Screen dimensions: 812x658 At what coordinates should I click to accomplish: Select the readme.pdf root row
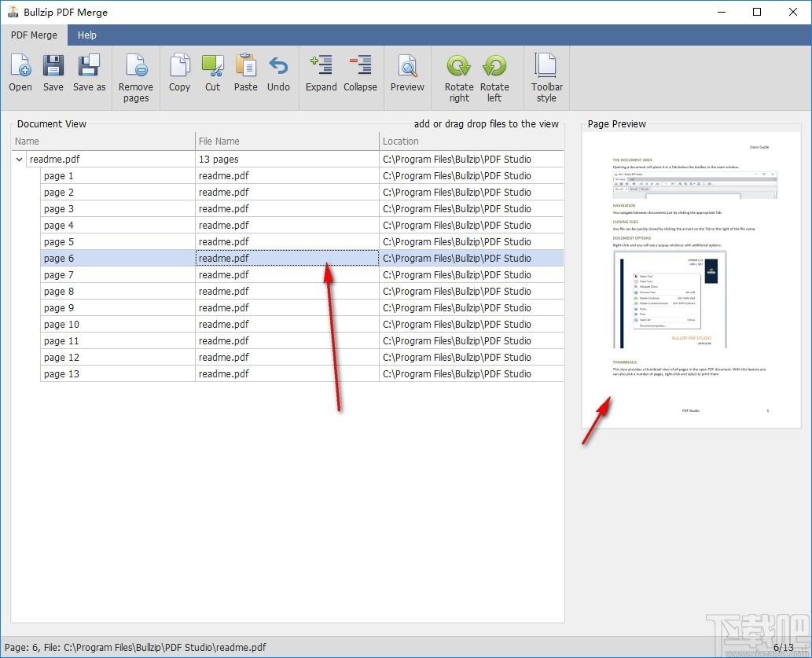pos(288,159)
